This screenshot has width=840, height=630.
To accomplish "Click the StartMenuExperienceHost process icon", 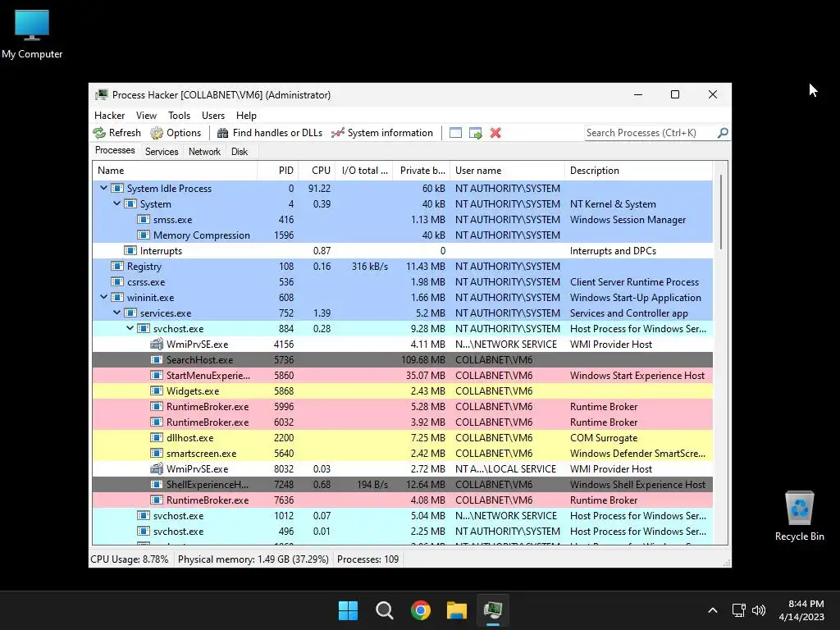I will pyautogui.click(x=157, y=376).
